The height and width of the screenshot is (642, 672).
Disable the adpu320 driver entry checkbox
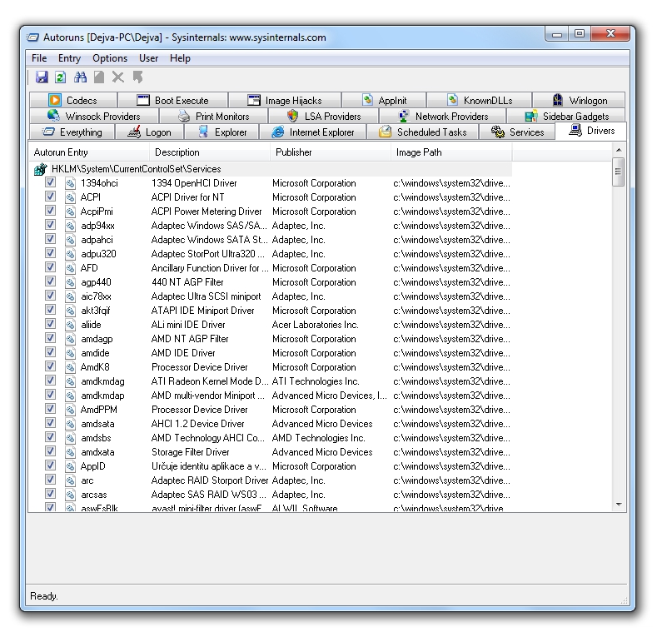click(50, 253)
